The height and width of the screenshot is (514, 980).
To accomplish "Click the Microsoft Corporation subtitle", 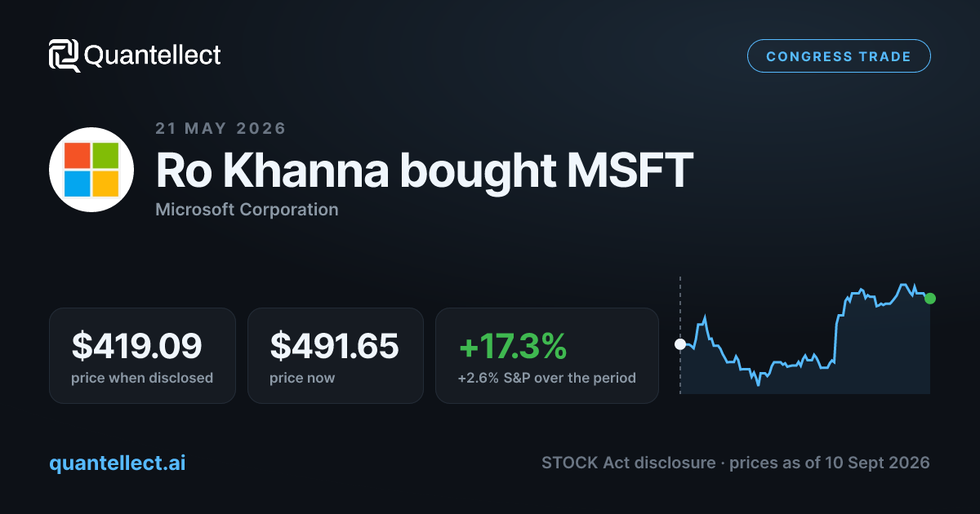I will pyautogui.click(x=247, y=210).
